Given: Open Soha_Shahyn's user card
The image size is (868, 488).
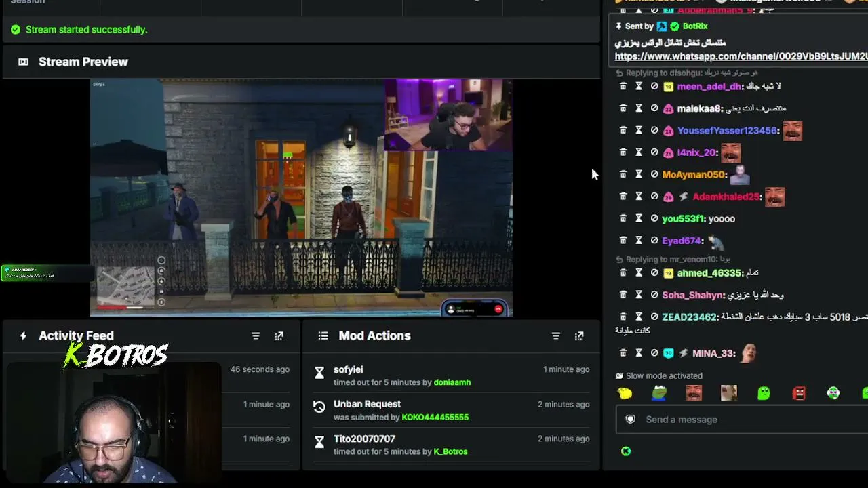Looking at the screenshot, I should (x=692, y=295).
